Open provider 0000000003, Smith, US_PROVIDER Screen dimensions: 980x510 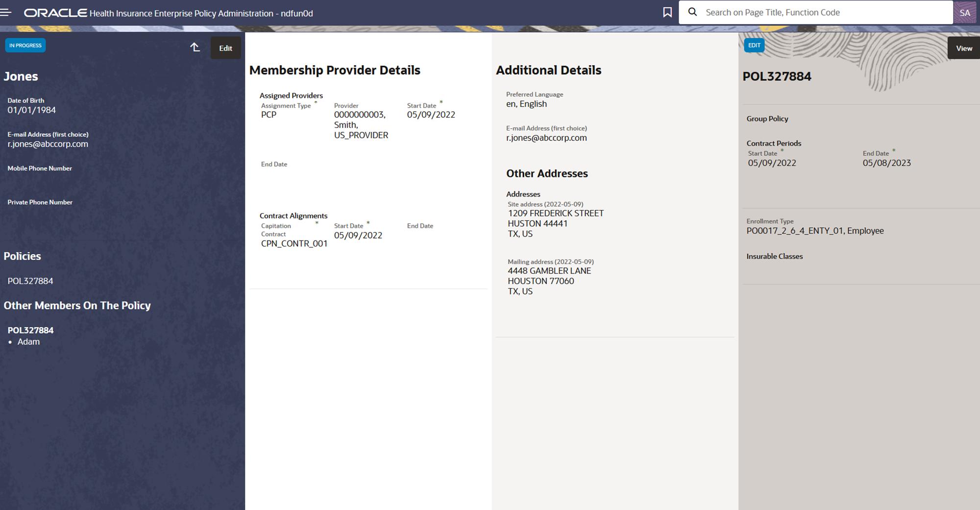click(361, 125)
